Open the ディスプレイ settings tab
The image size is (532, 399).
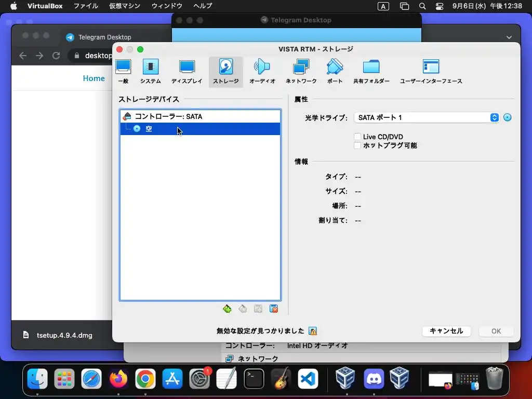click(x=187, y=72)
